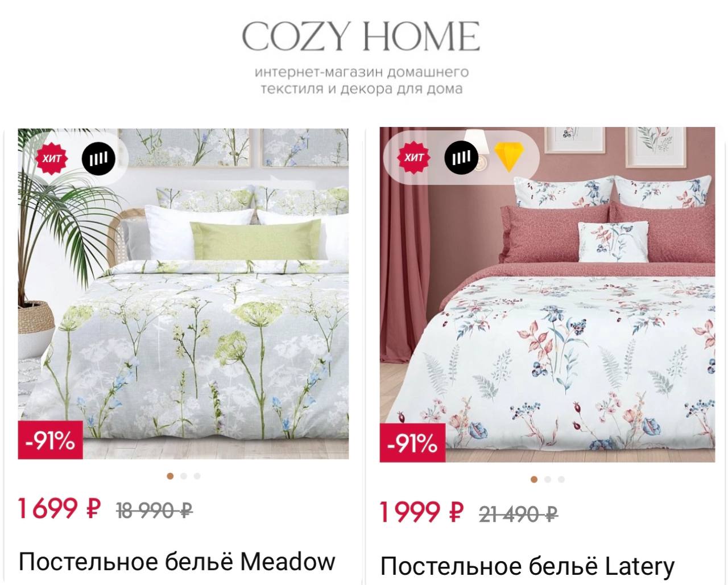The image size is (728, 585).
Task: Open the COZY HOME logo
Action: [361, 36]
